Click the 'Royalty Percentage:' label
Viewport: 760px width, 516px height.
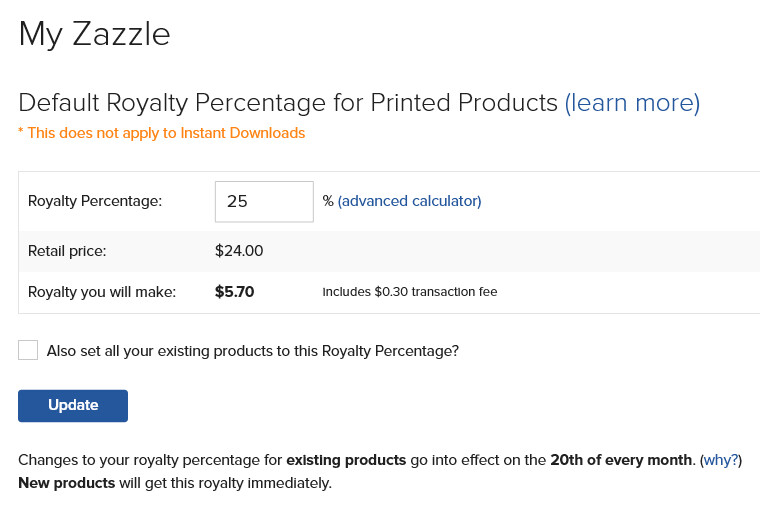coord(95,201)
